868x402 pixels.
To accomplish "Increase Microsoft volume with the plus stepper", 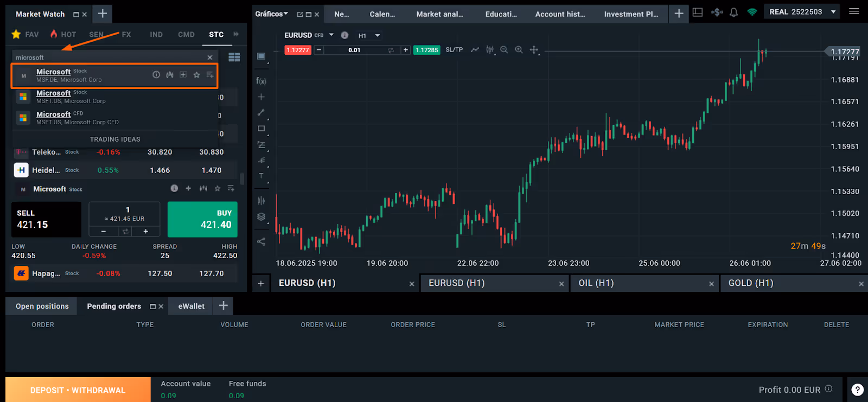I will 146,232.
